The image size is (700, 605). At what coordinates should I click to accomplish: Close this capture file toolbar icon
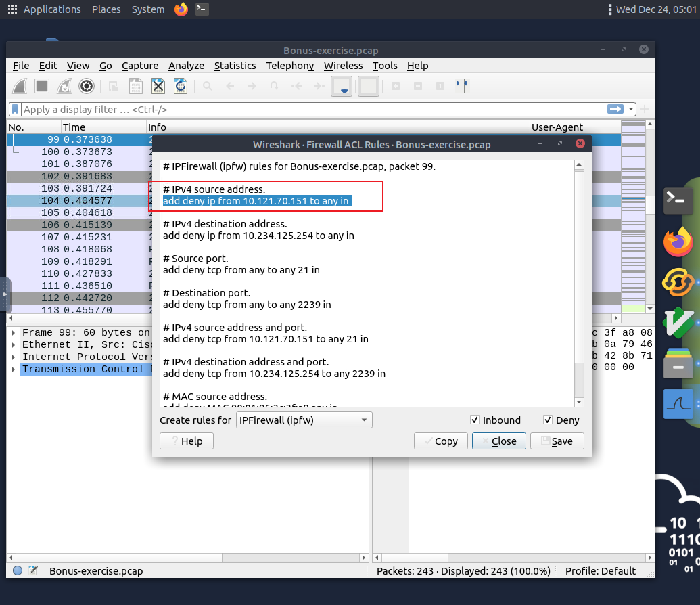(158, 86)
